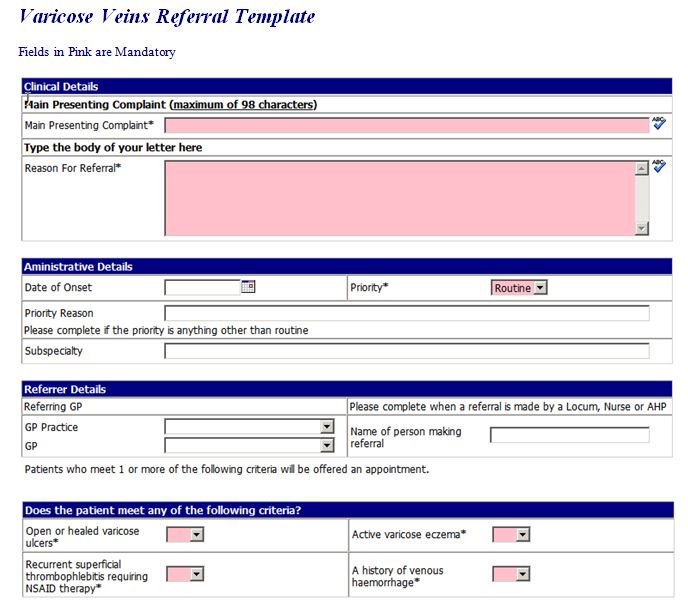Click into the Main Presenting Complaint field
This screenshot has height=607, width=688.
pos(407,126)
